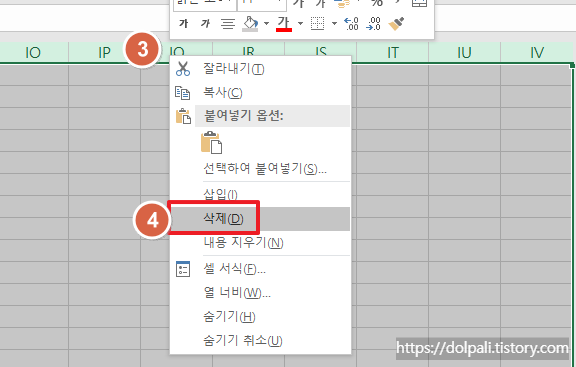Open the fill color dropdown arrow
This screenshot has height=367, width=576.
click(266, 24)
